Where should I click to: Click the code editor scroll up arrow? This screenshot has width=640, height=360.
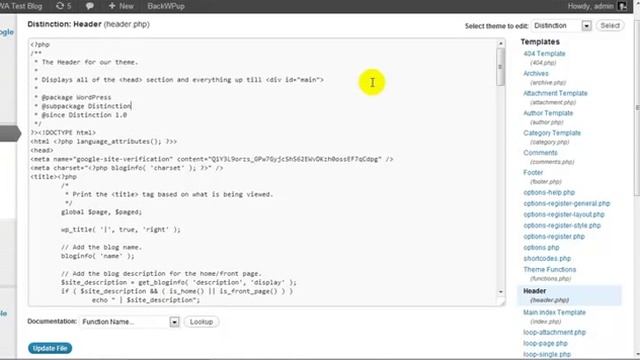point(501,43)
